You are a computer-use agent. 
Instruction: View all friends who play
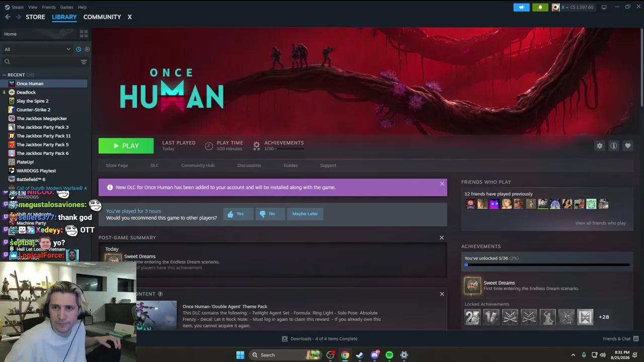click(600, 223)
